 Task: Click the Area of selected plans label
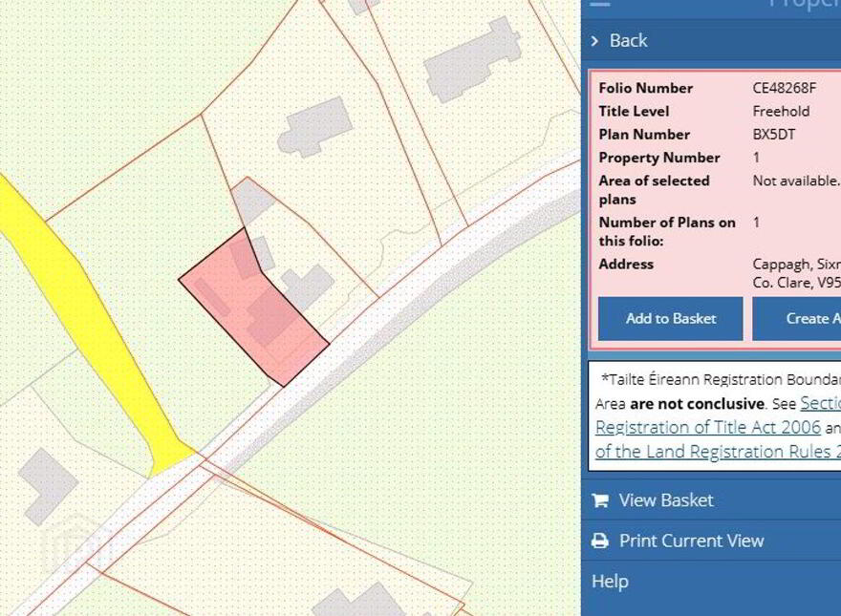(x=654, y=190)
